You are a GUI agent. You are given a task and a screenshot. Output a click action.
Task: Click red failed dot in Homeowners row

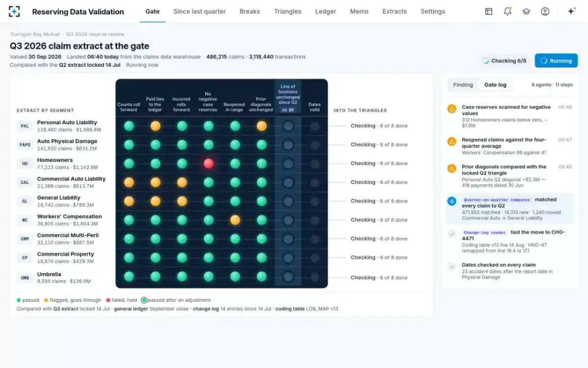209,164
